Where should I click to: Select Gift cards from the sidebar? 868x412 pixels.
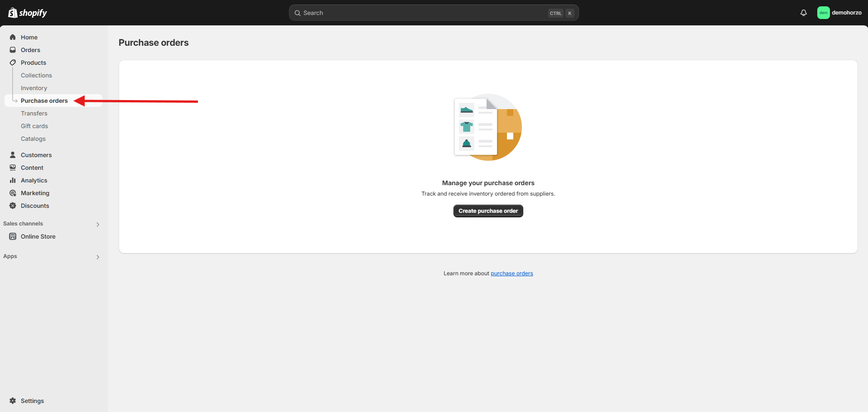tap(34, 126)
